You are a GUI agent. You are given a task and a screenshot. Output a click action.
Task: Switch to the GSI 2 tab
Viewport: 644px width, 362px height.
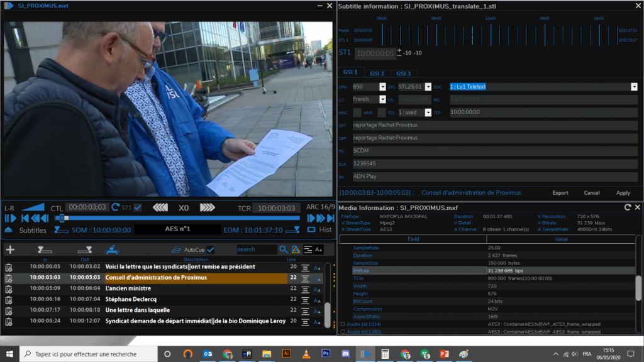pyautogui.click(x=377, y=73)
